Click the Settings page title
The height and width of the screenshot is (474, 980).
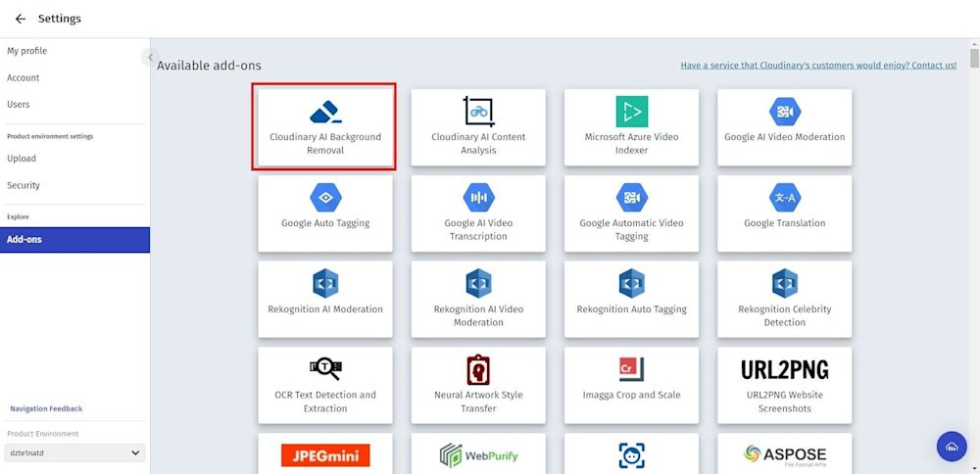60,19
